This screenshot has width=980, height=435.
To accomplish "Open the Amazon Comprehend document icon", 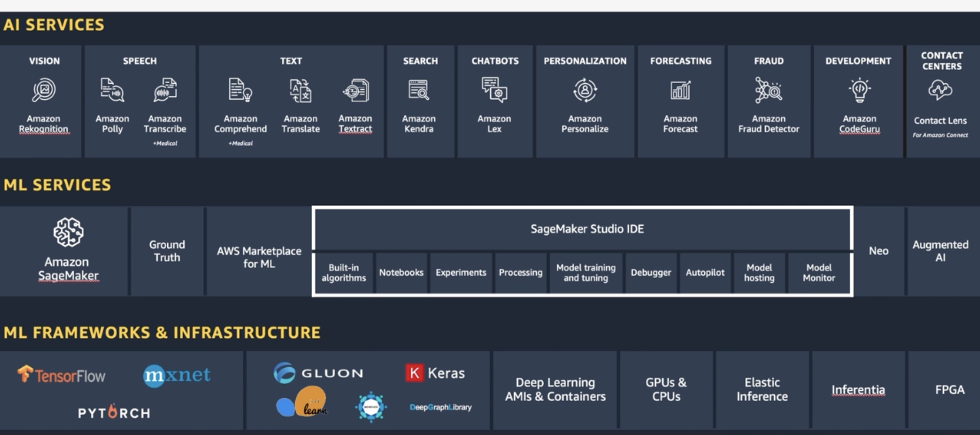I will tap(240, 90).
